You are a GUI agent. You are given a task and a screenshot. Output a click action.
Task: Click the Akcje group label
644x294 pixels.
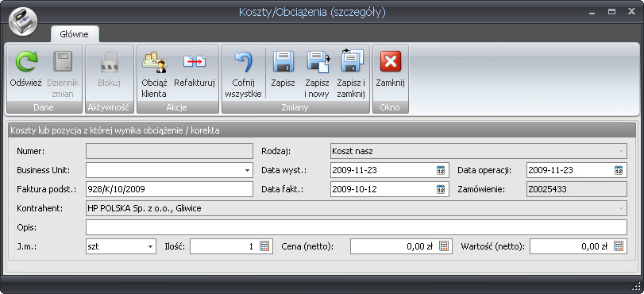click(176, 108)
